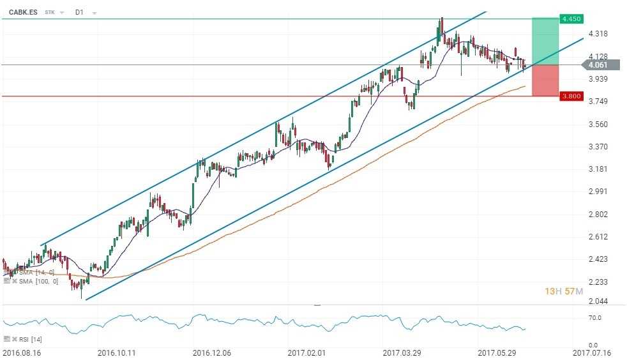The height and width of the screenshot is (364, 627).
Task: Select the D1 interval label
Action: pyautogui.click(x=79, y=11)
